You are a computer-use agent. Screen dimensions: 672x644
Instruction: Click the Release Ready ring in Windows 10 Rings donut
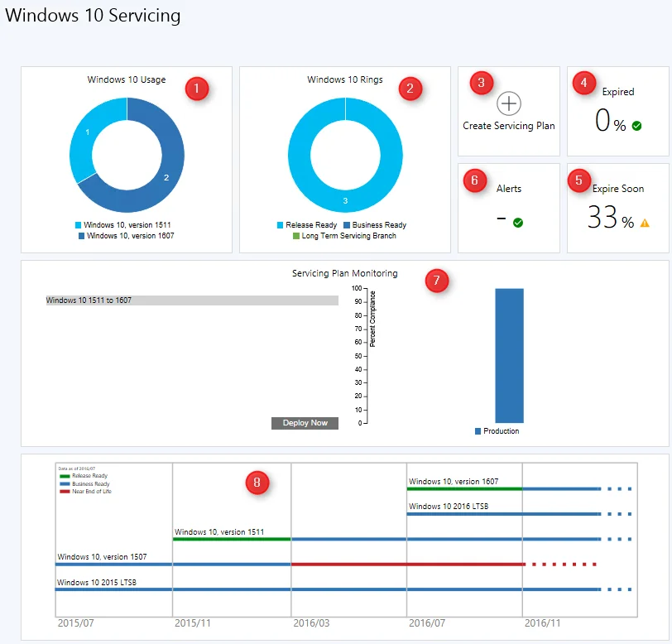tap(345, 200)
